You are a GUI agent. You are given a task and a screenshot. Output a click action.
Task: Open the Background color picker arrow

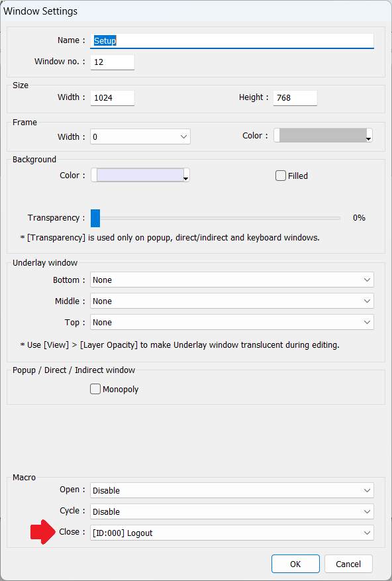tap(186, 179)
